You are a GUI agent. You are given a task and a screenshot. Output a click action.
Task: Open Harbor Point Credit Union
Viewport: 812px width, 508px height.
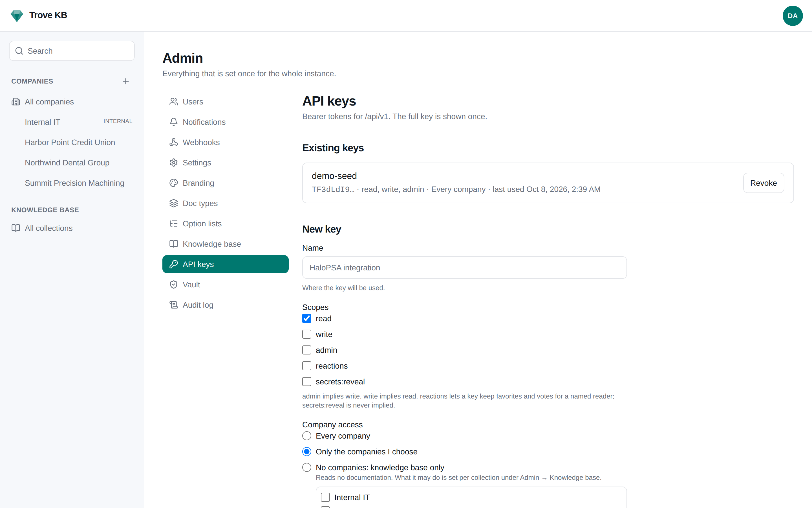[x=72, y=142]
